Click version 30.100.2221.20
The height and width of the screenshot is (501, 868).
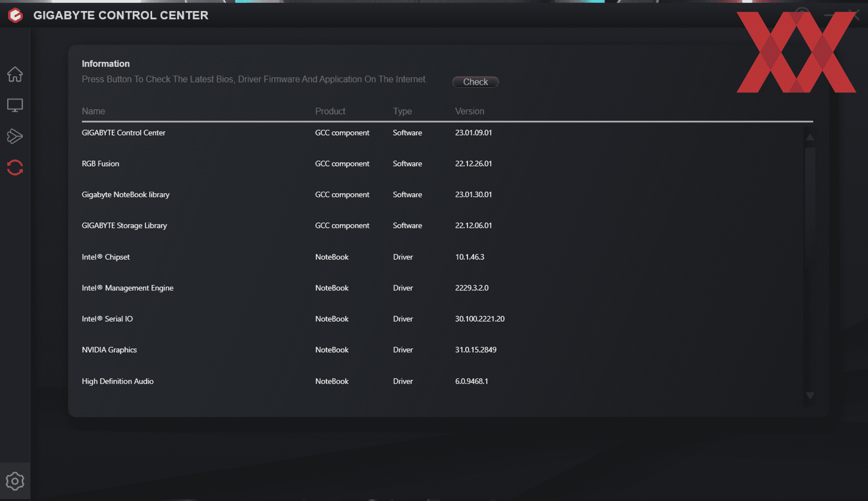click(x=480, y=319)
